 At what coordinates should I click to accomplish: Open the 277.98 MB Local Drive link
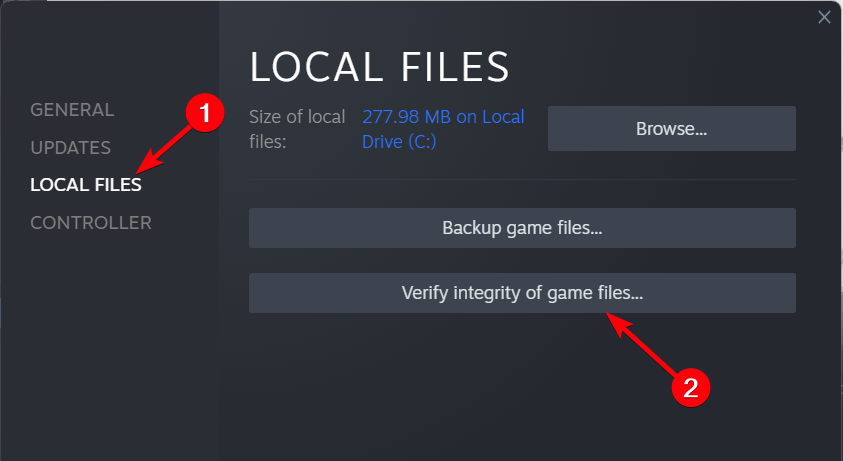point(442,118)
